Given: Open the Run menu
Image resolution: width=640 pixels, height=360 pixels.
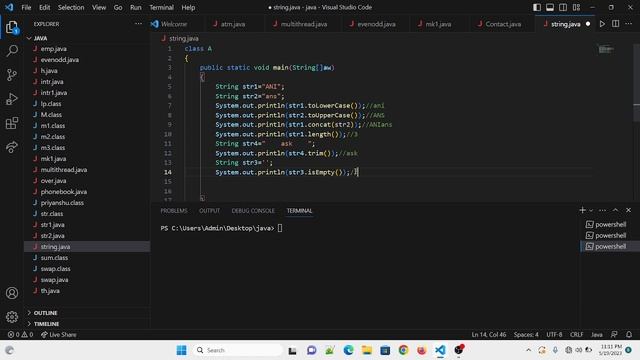Looking at the screenshot, I should pyautogui.click(x=136, y=7).
